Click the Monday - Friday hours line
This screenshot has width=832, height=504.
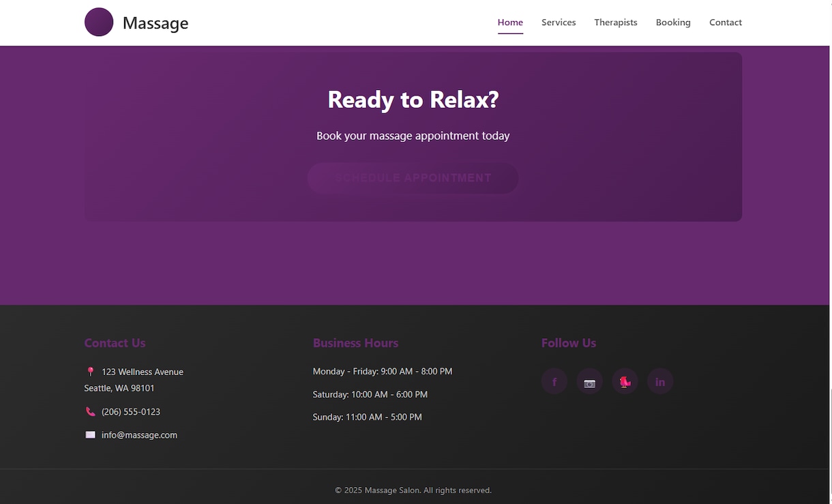tap(383, 372)
